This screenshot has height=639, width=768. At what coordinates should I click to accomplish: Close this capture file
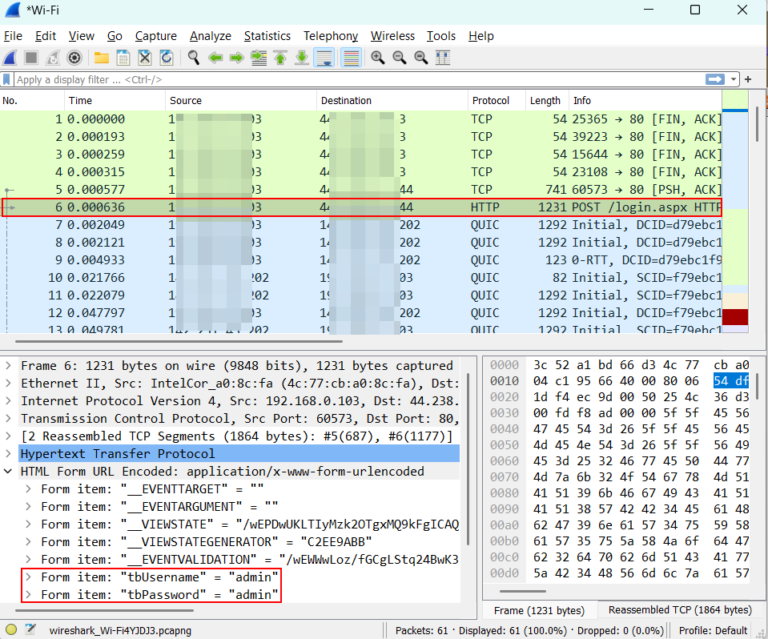coord(145,58)
